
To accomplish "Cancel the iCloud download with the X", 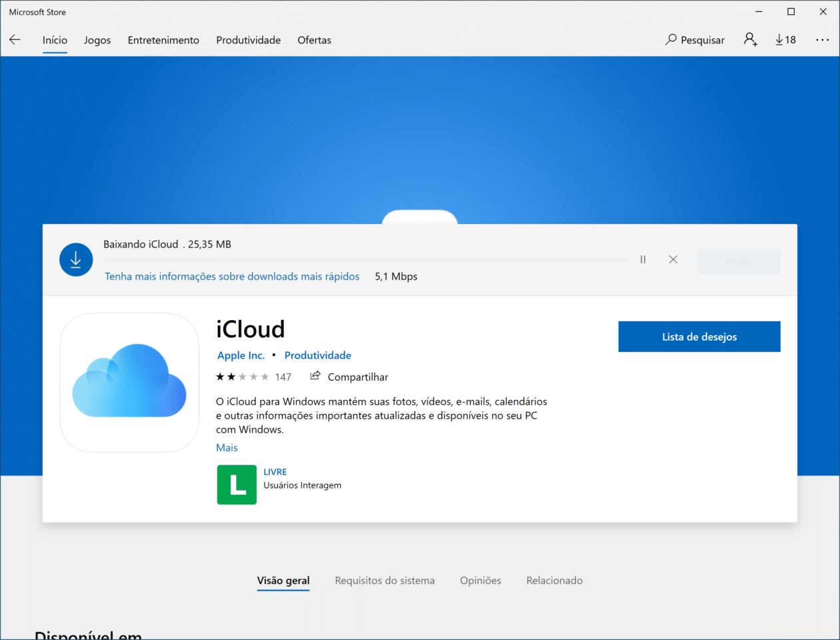I will click(x=673, y=259).
